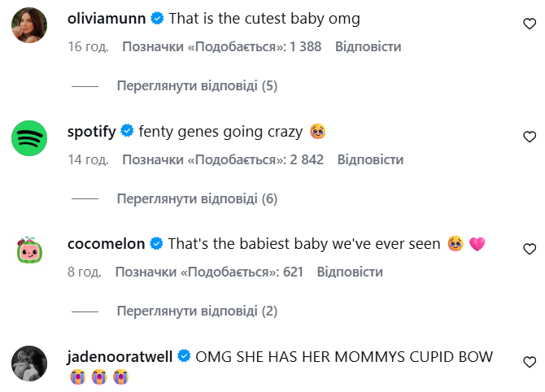Open jadenooratwell's profile photo

(28, 363)
